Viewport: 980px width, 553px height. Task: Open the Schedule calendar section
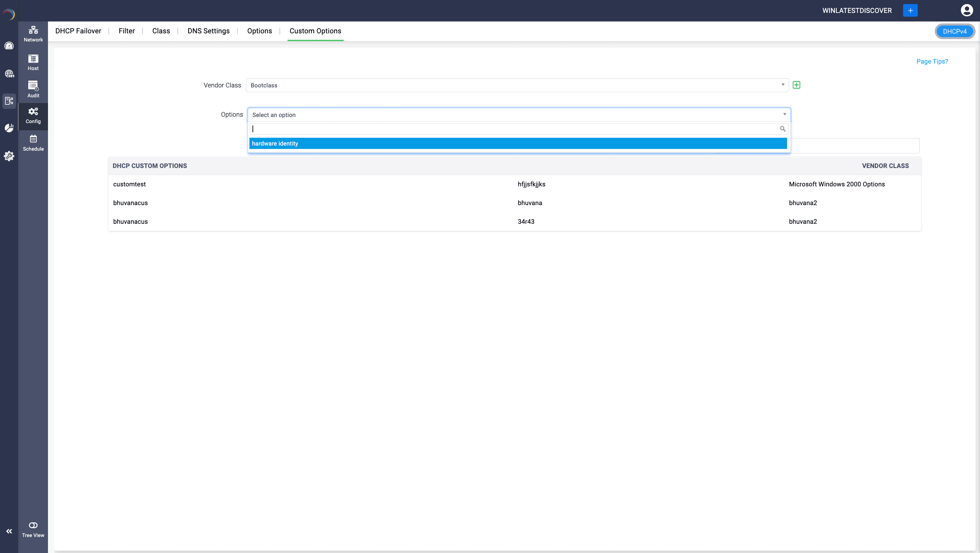(x=33, y=143)
